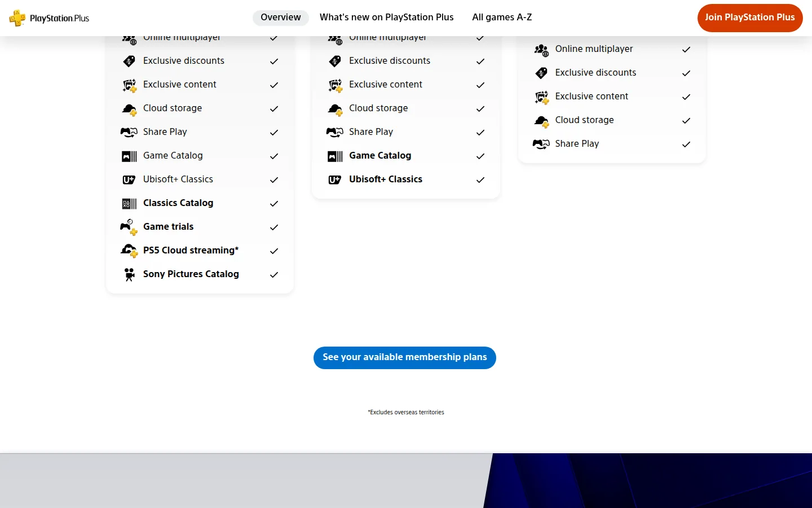This screenshot has height=508, width=812.
Task: Click 'Exclusive discounts' text in middle card
Action: (x=390, y=61)
